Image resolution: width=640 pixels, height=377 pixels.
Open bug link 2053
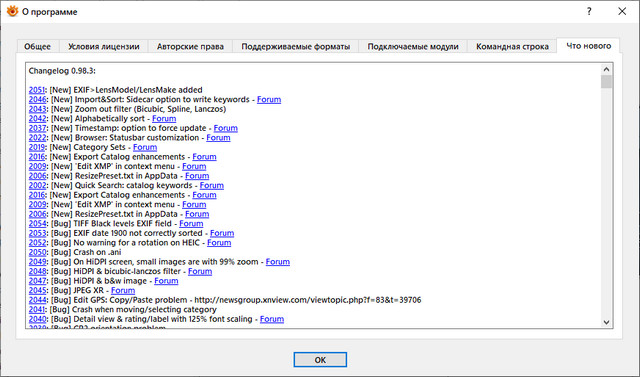[37, 233]
